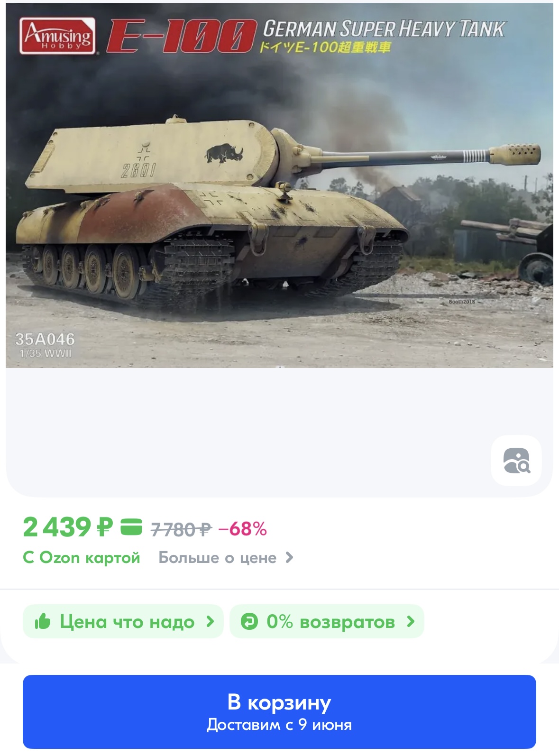Open the Цена что надо badge
This screenshot has height=756, width=559.
tap(123, 621)
